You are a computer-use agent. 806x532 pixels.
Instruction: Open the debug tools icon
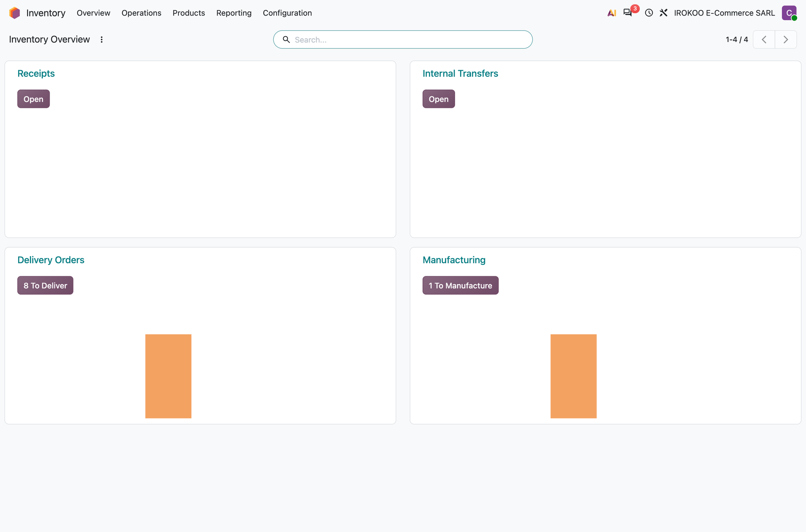click(664, 13)
